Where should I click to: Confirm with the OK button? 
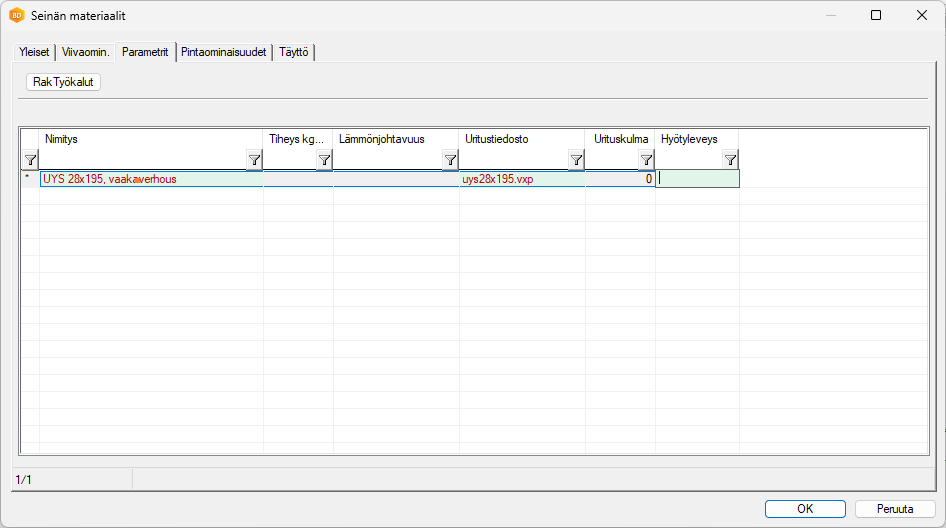point(805,508)
